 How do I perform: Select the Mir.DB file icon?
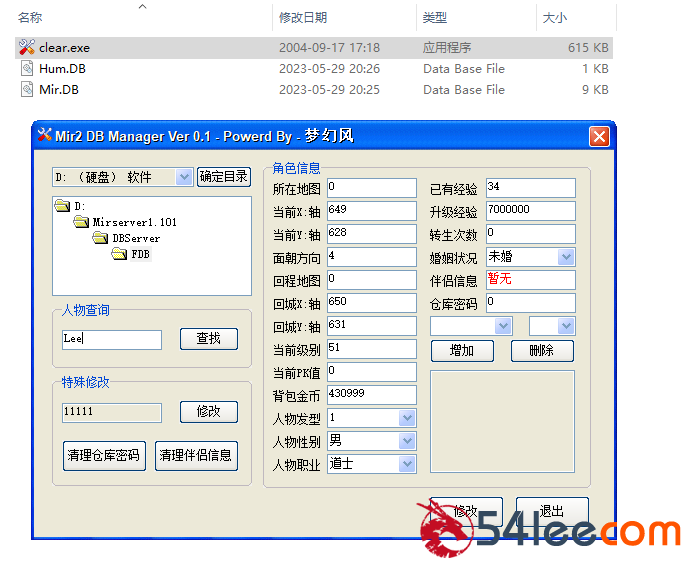coord(27,90)
